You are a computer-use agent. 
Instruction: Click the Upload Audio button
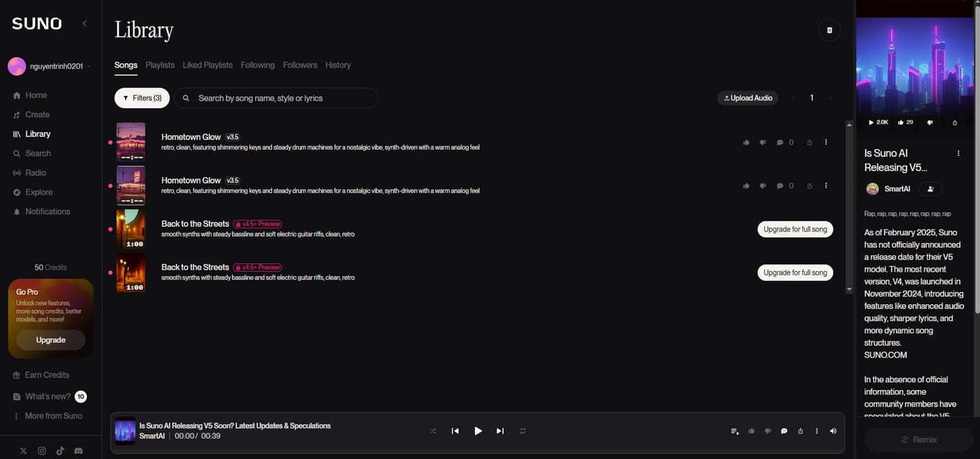[x=748, y=98]
